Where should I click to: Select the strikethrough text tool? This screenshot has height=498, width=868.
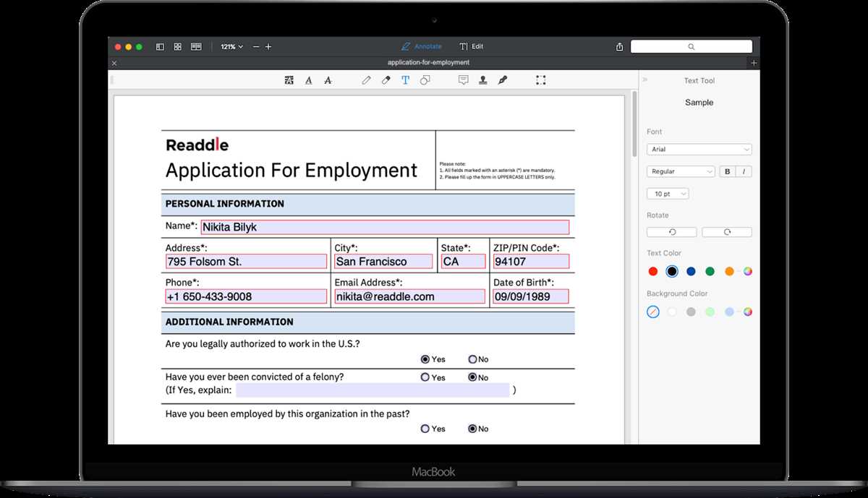328,80
